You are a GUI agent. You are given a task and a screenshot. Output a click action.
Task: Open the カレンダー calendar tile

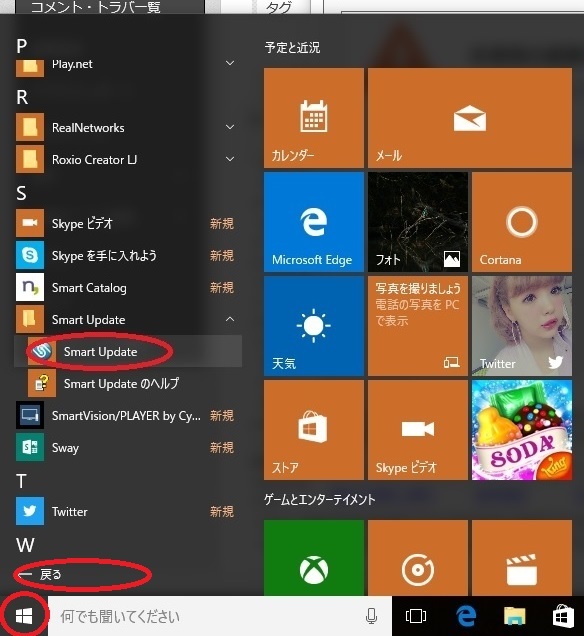[x=313, y=118]
